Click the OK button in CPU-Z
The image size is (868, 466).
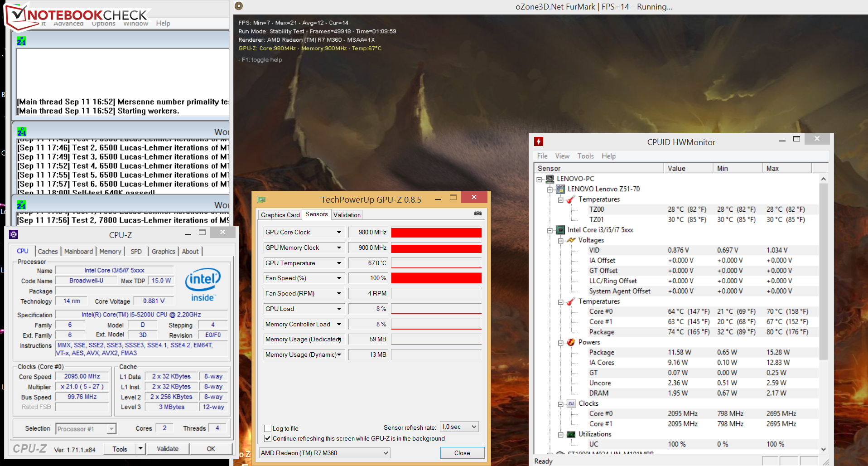coord(211,449)
